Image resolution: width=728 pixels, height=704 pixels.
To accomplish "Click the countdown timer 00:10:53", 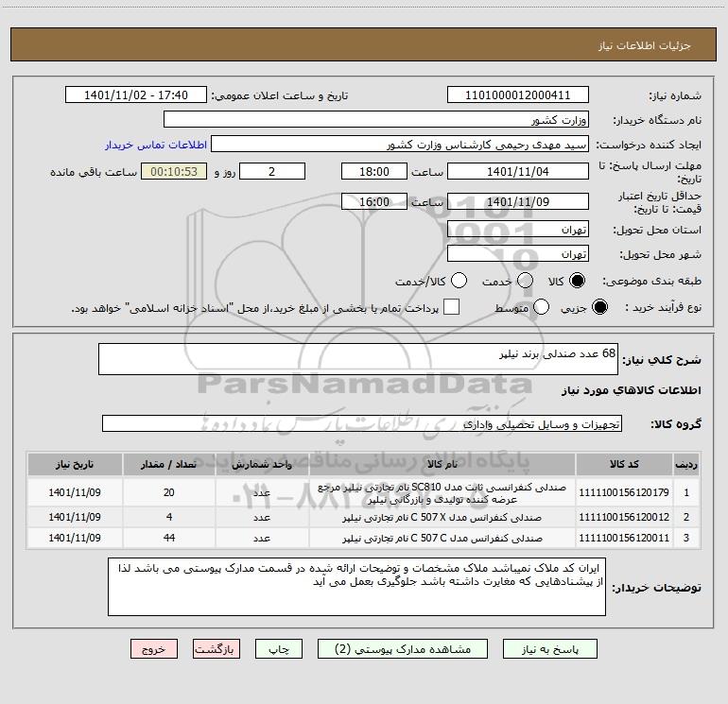I will click(x=174, y=171).
